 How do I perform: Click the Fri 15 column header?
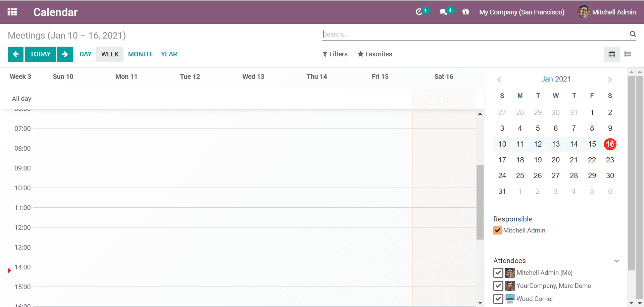click(x=380, y=76)
